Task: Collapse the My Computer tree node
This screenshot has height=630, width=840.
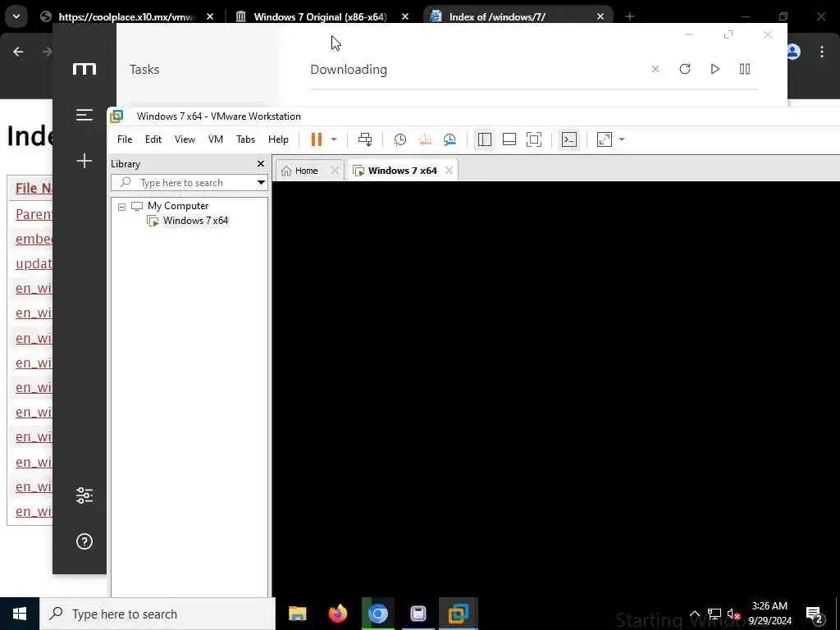Action: coord(121,206)
